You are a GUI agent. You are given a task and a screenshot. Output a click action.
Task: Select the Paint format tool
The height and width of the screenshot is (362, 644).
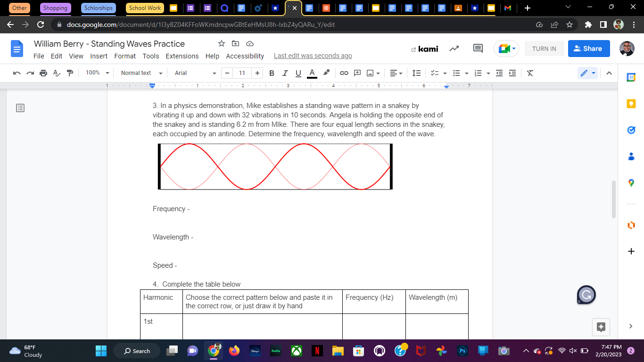click(70, 73)
